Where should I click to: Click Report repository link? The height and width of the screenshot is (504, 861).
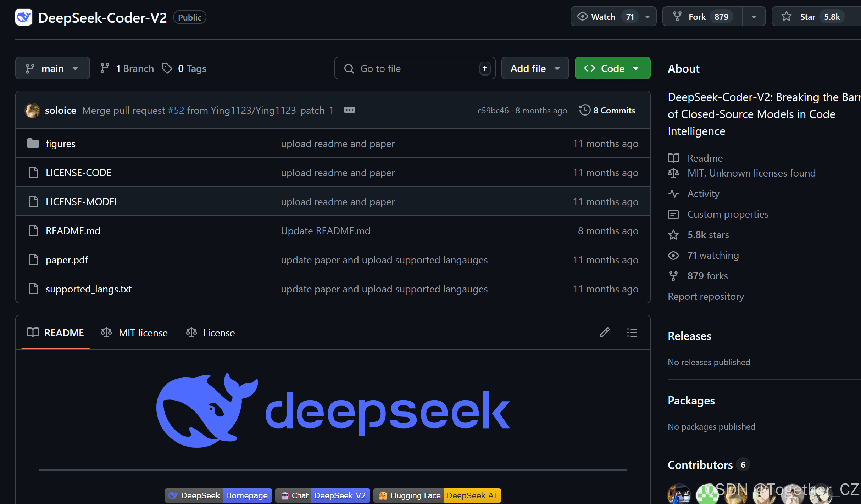point(706,296)
